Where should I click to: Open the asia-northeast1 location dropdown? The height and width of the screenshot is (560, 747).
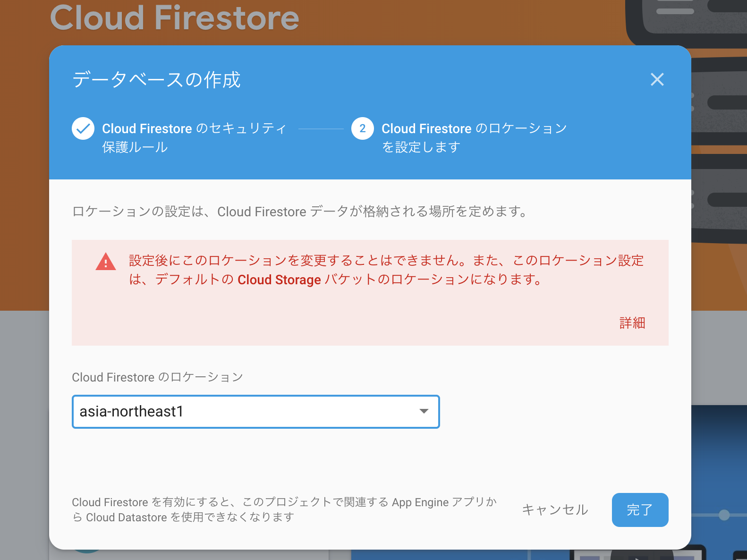point(255,412)
